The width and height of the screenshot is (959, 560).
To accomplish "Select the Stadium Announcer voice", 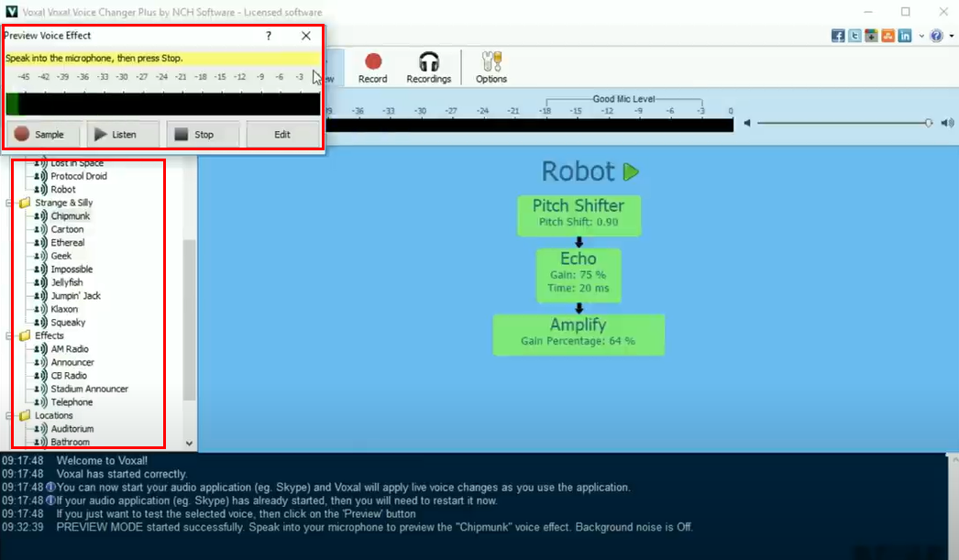I will (89, 389).
